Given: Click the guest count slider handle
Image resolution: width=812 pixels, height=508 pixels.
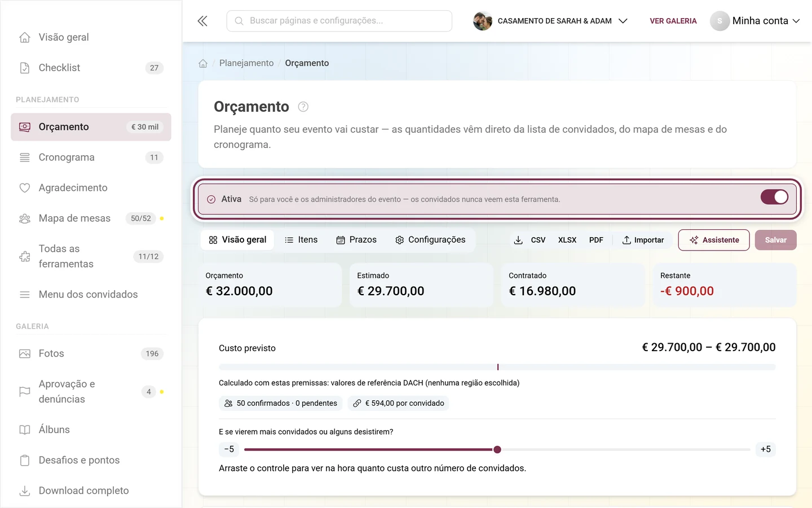Looking at the screenshot, I should (x=497, y=450).
